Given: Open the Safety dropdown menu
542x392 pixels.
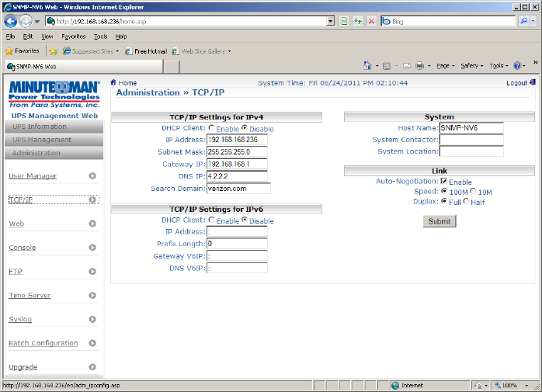Looking at the screenshot, I should coord(471,66).
